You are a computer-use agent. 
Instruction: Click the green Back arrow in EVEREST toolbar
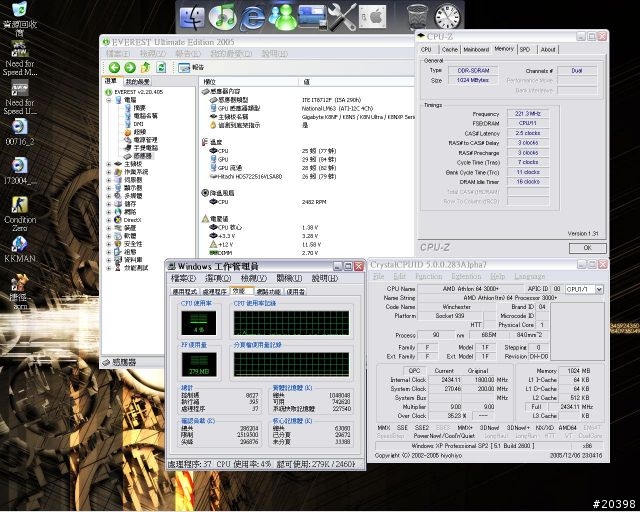click(x=114, y=67)
